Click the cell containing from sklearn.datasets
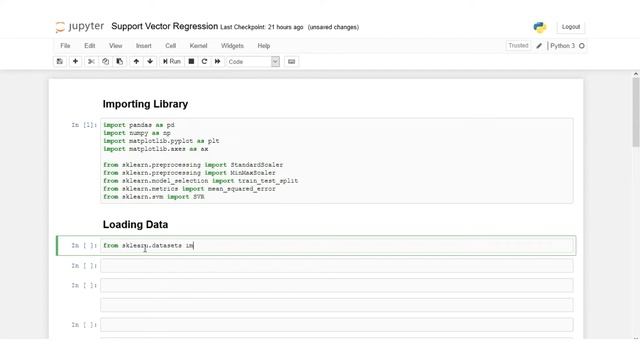The width and height of the screenshot is (640, 360). (337, 246)
